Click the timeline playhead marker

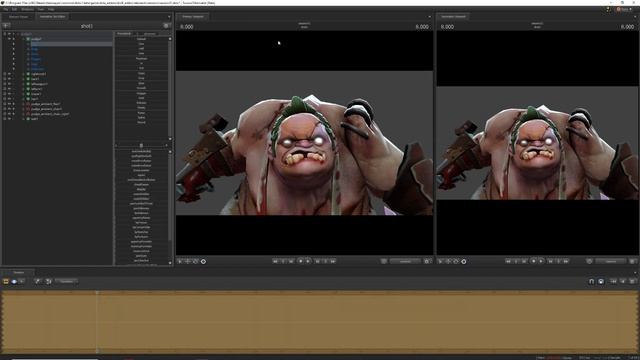[x=97, y=293]
